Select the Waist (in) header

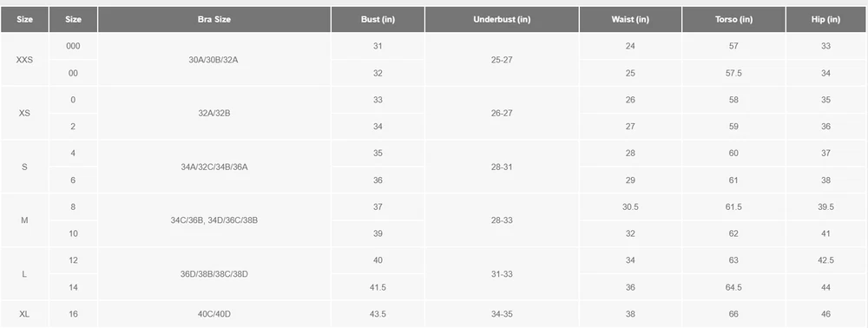[x=630, y=19]
